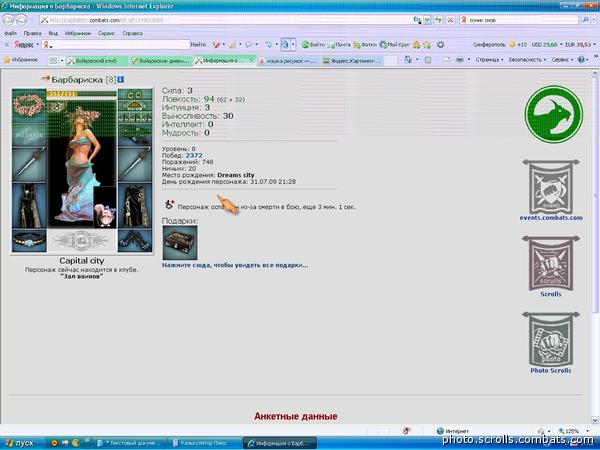Click Войти on the Yandex toolbar
Screen dimensions: 600x450
[313, 45]
